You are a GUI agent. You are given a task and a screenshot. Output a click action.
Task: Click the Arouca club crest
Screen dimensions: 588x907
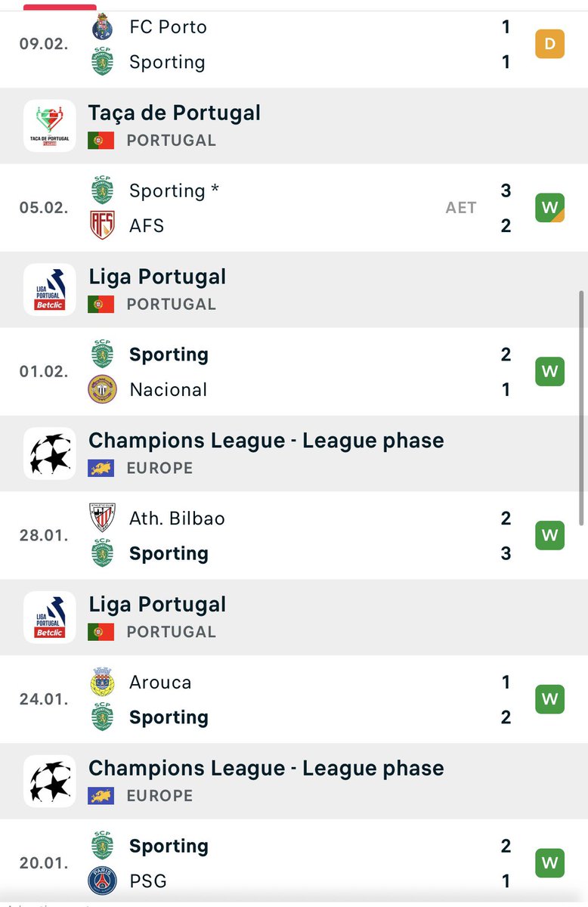[102, 682]
